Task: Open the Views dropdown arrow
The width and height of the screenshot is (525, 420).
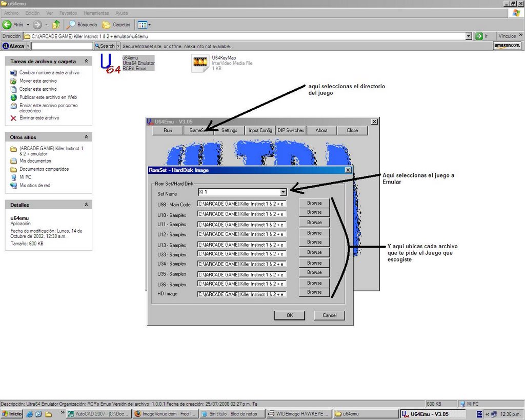Action: point(149,25)
